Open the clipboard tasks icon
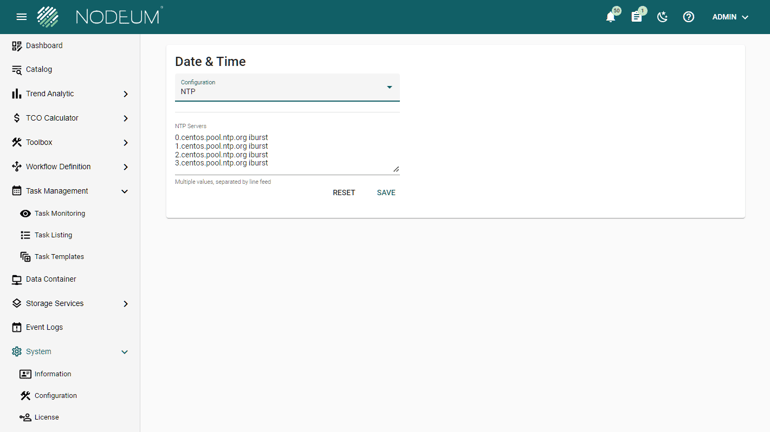770x432 pixels. [636, 17]
